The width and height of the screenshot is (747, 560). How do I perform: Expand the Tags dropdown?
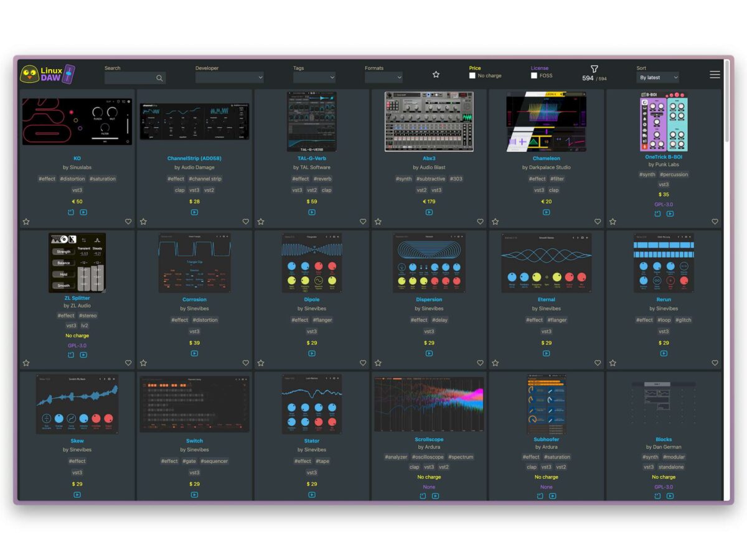point(314,78)
